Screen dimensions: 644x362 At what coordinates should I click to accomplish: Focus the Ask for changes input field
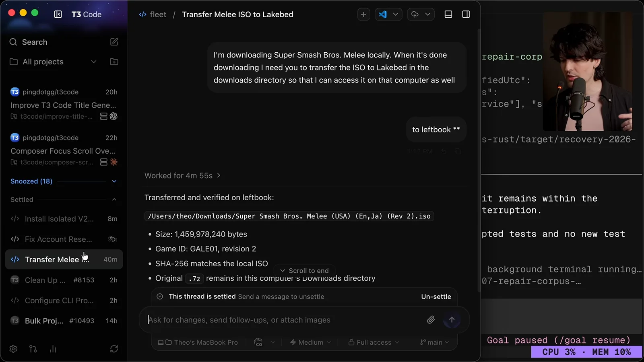tap(284, 320)
